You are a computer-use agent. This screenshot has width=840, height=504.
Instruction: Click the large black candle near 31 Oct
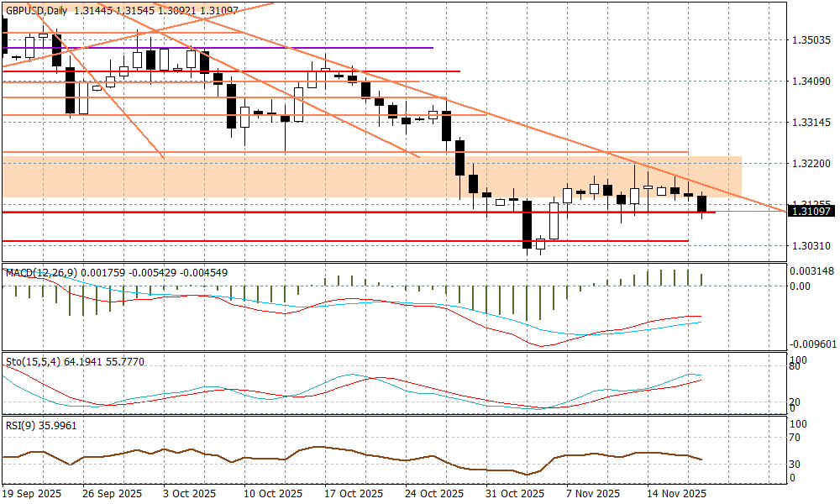coord(527,224)
